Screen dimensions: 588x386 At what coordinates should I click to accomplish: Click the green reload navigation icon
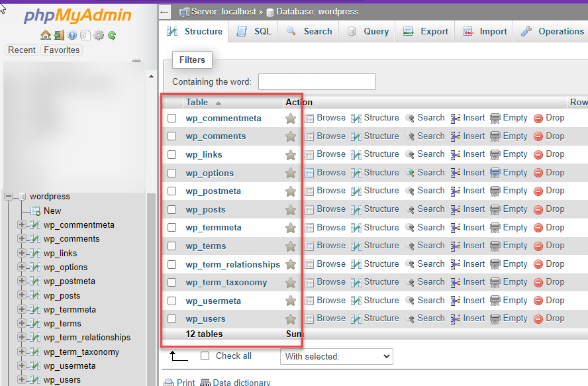coord(112,35)
